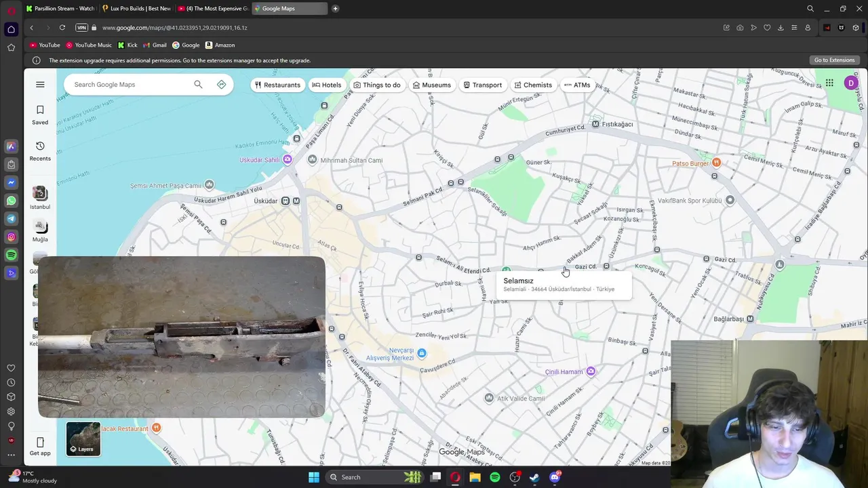Image resolution: width=868 pixels, height=488 pixels.
Task: Open YouTube Music bookmark
Action: [89, 45]
